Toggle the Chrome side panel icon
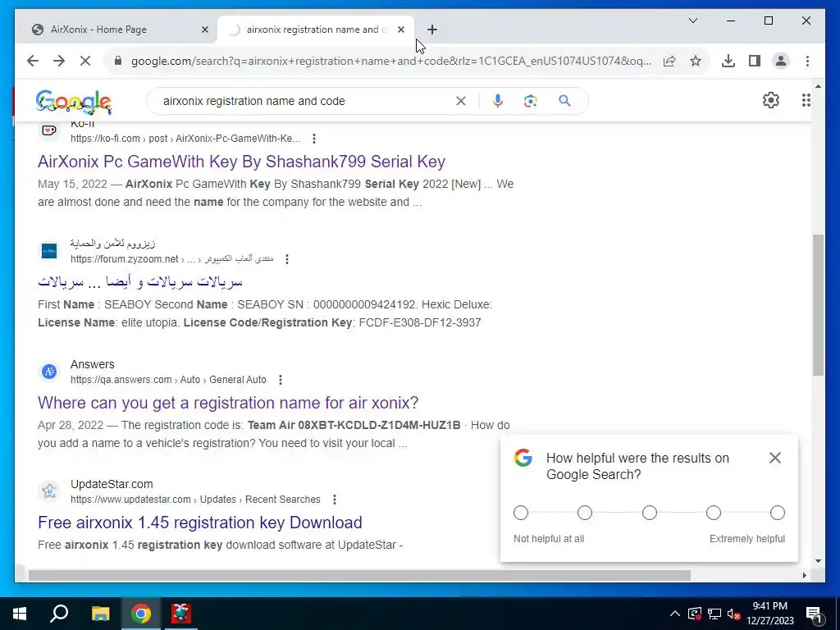The height and width of the screenshot is (630, 840). tap(755, 61)
